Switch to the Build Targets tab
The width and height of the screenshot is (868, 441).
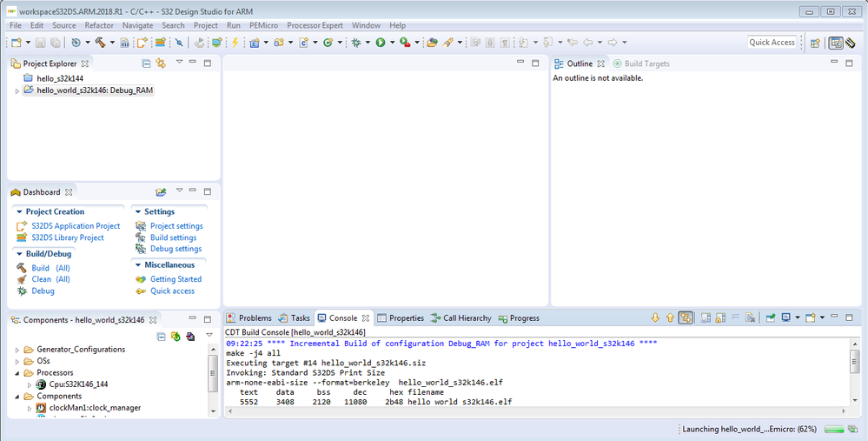coord(641,63)
